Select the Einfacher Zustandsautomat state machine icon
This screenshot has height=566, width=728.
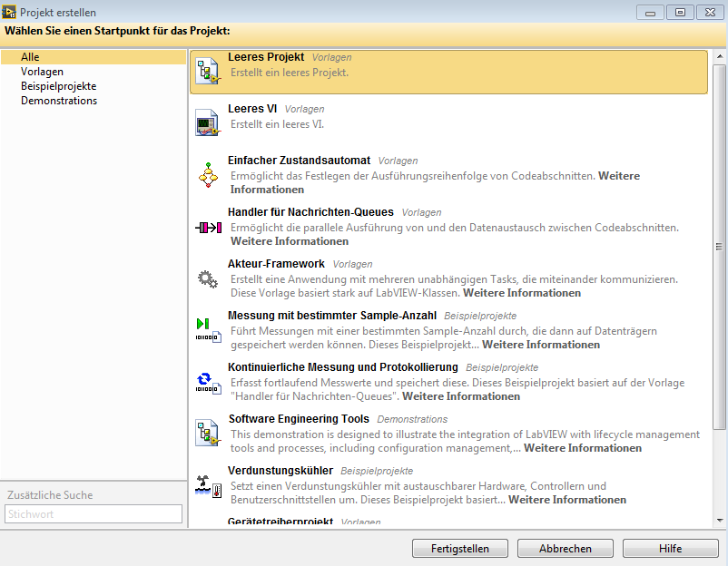[x=208, y=175]
